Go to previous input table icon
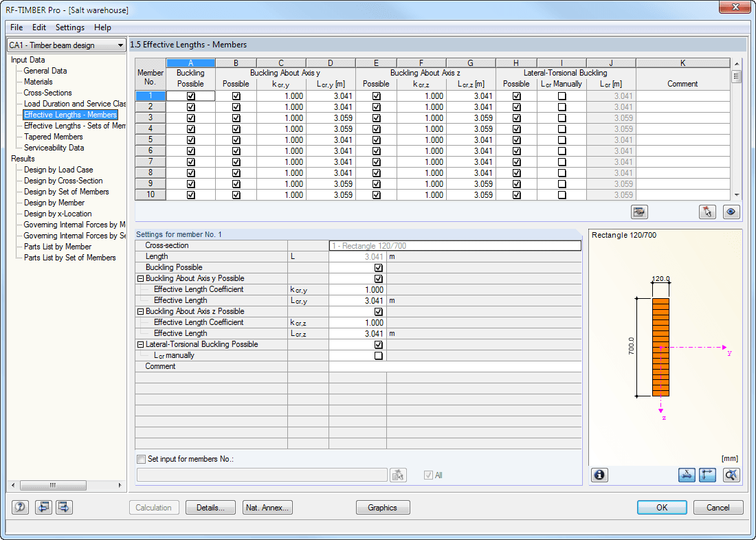 43,507
